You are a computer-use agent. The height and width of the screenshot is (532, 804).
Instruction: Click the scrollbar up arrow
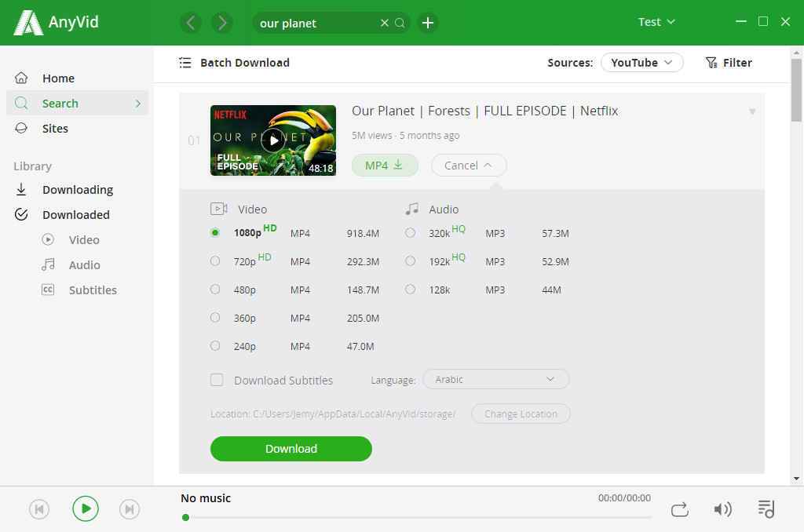tap(796, 53)
